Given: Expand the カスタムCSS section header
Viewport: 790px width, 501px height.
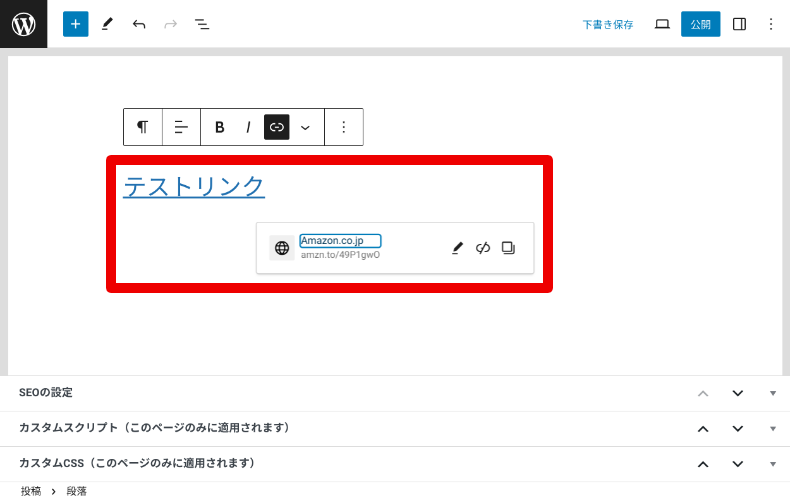Looking at the screenshot, I should point(395,464).
